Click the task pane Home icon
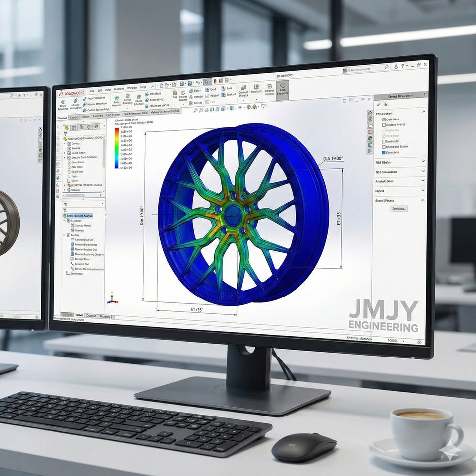 click(370, 113)
